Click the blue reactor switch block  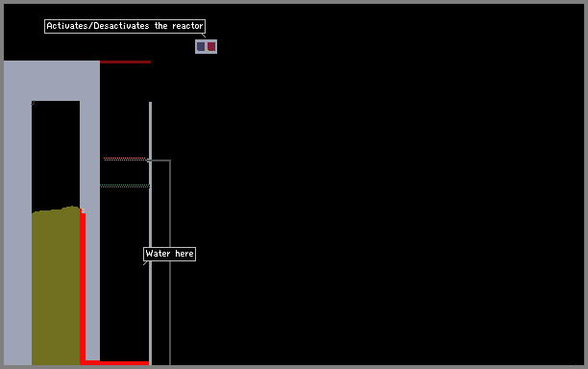pyautogui.click(x=201, y=46)
